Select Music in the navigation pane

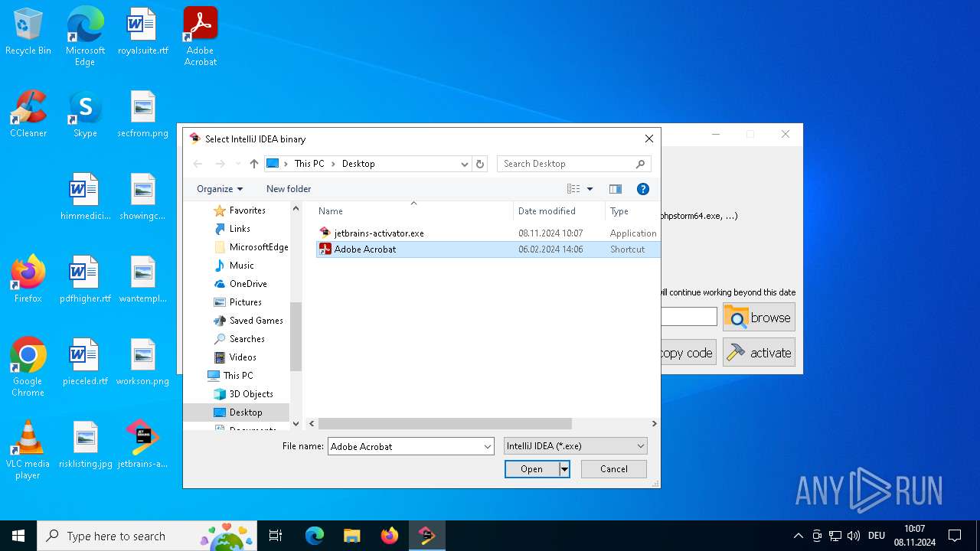(x=241, y=266)
